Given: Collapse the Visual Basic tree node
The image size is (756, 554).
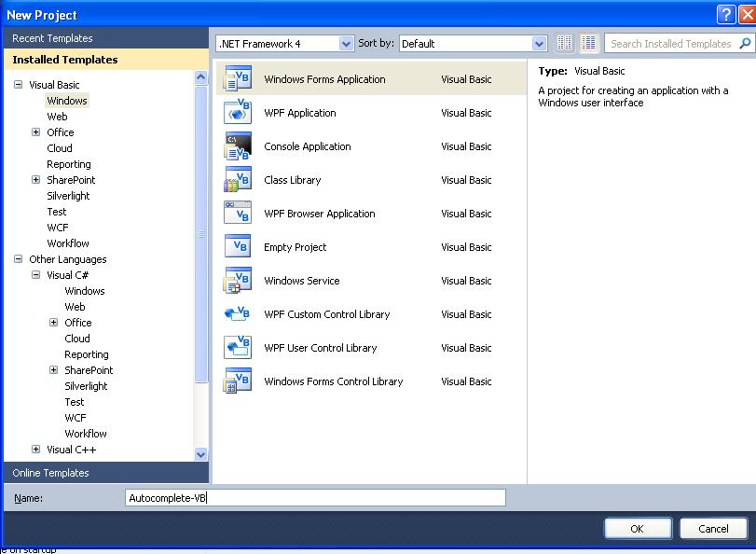Looking at the screenshot, I should [x=18, y=85].
